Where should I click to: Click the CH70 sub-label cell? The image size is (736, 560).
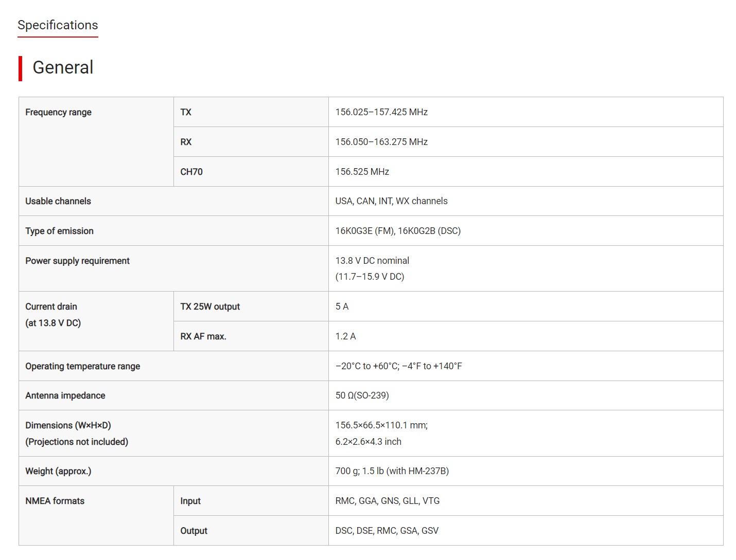tap(191, 172)
